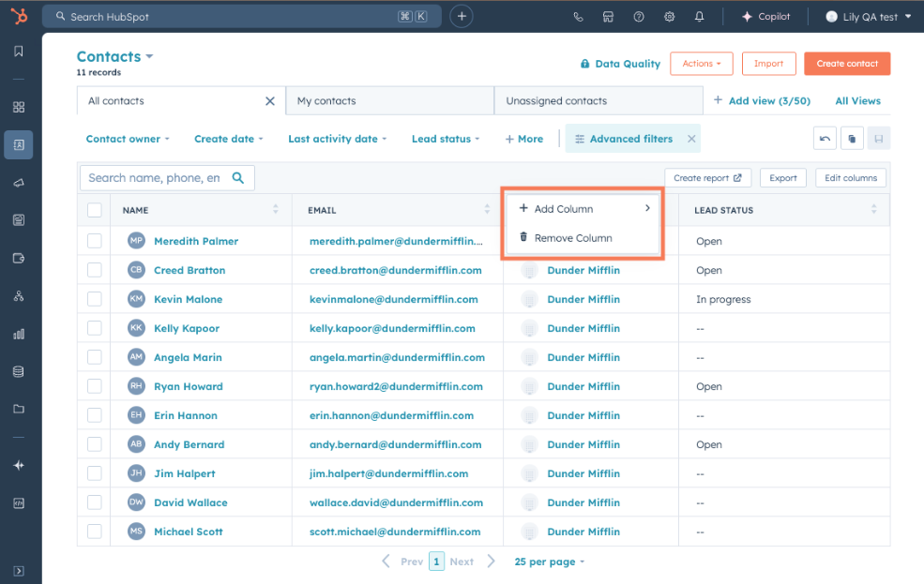Viewport: 924px width, 584px height.
Task: Check the box for Erin Hannon
Action: 95,415
